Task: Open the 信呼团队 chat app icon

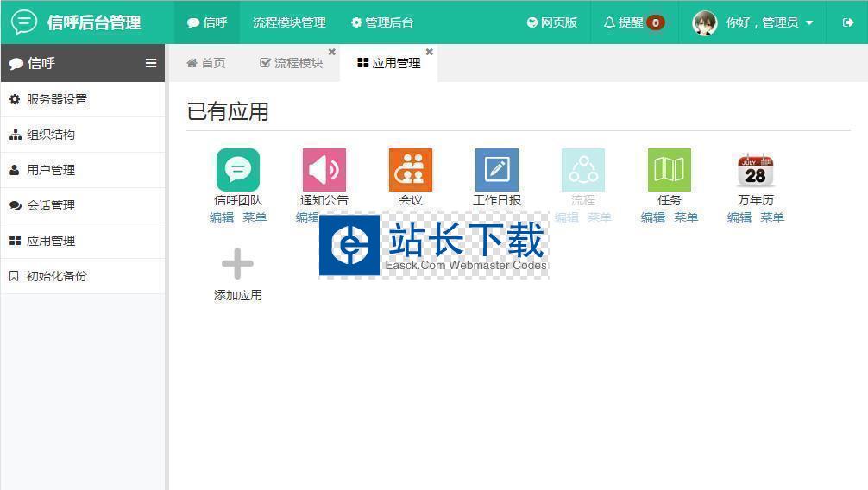Action: click(237, 170)
